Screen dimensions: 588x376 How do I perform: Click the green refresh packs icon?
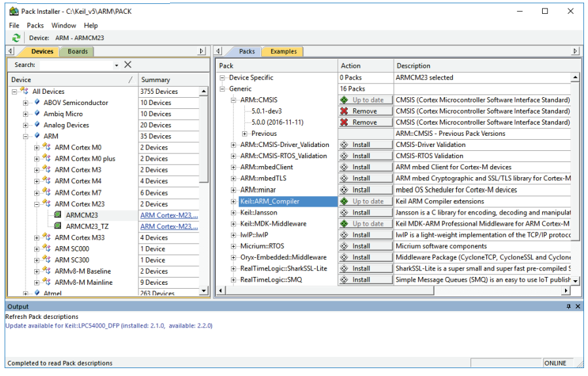pyautogui.click(x=16, y=38)
